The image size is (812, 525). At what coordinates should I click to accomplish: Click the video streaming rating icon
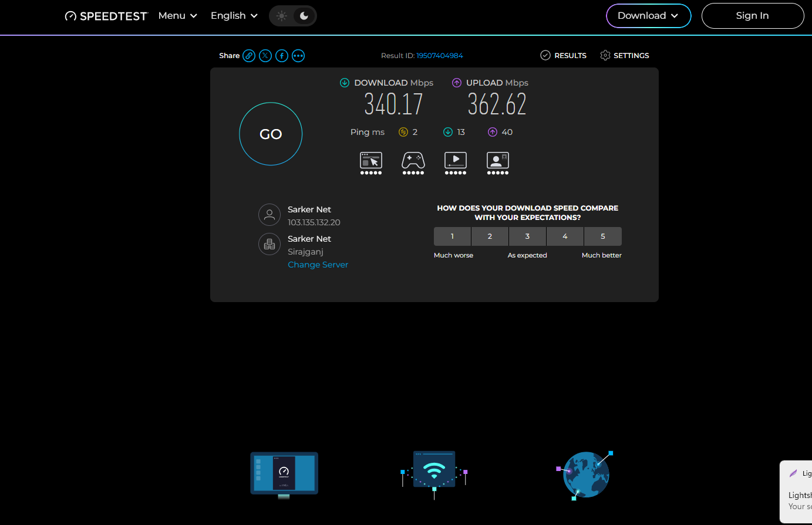[x=456, y=163]
